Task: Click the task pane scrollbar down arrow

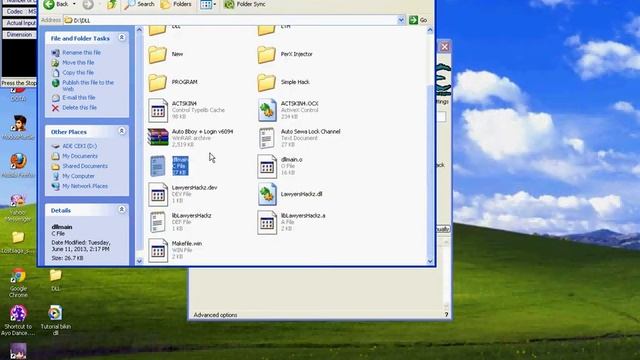Action: point(139,261)
